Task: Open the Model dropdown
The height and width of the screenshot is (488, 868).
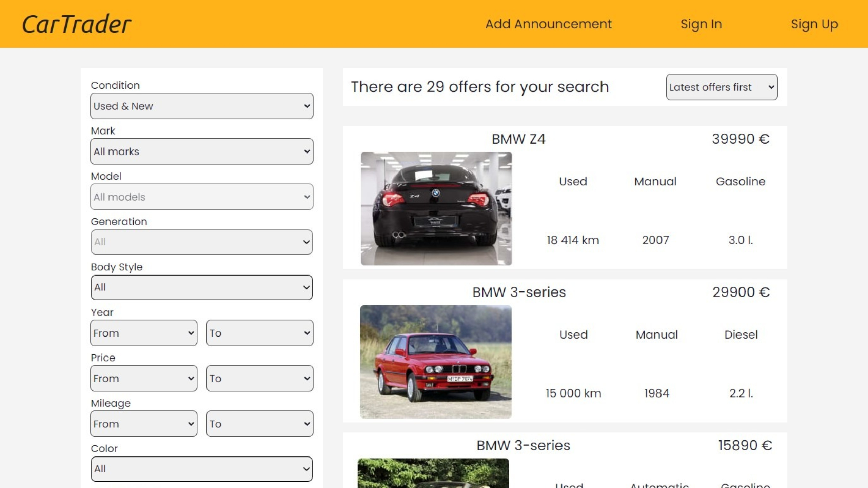Action: click(x=201, y=197)
